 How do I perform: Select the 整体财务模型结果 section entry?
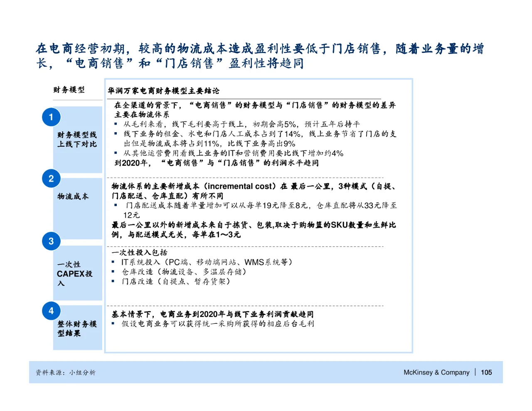[x=76, y=329]
